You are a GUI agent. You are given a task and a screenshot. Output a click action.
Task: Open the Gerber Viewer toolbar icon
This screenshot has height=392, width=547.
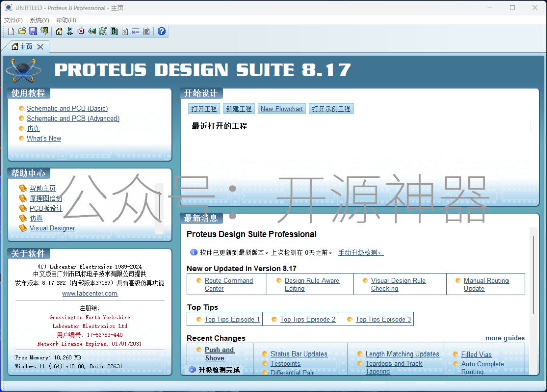tap(103, 32)
